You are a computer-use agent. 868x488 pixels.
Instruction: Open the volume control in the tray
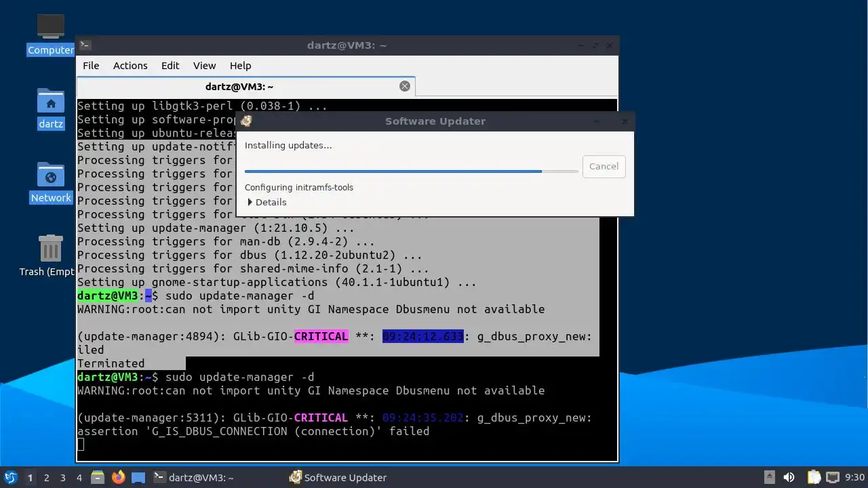click(789, 477)
